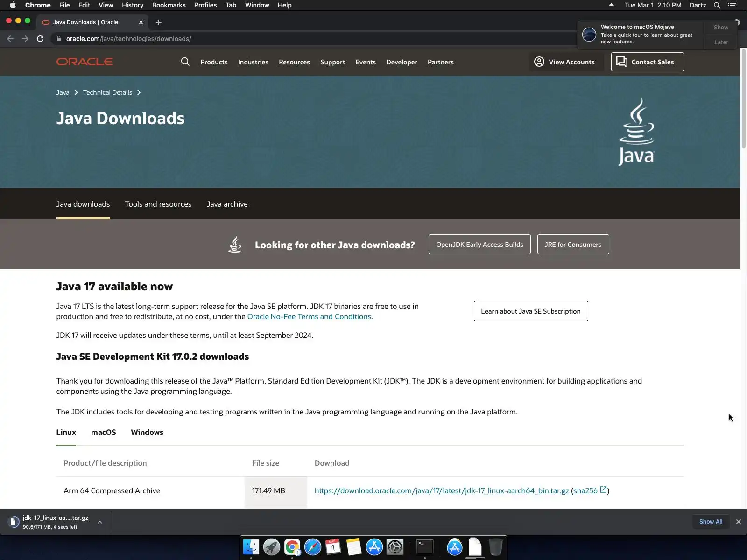Open the Profiles menu
This screenshot has width=747, height=560.
click(205, 5)
